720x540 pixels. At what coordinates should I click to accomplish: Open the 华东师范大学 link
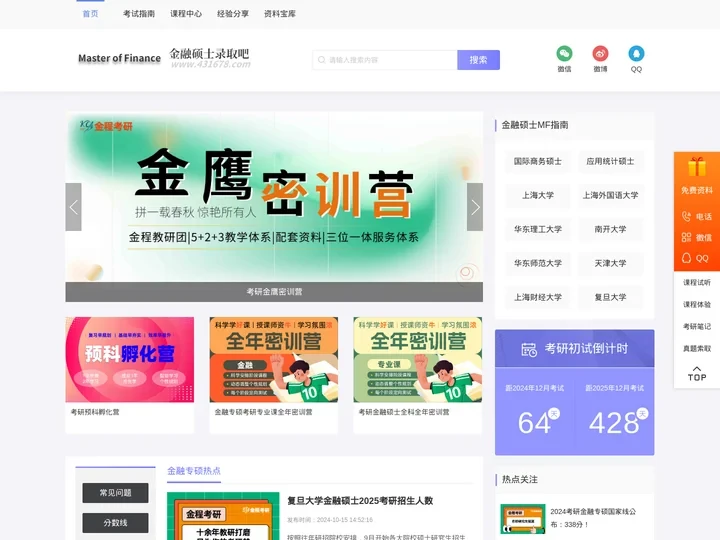(538, 263)
